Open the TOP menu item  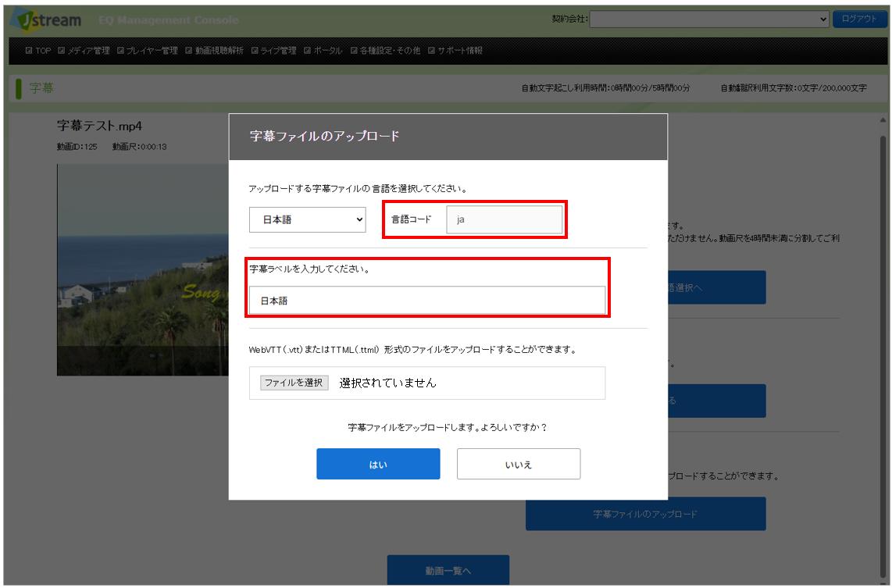38,51
